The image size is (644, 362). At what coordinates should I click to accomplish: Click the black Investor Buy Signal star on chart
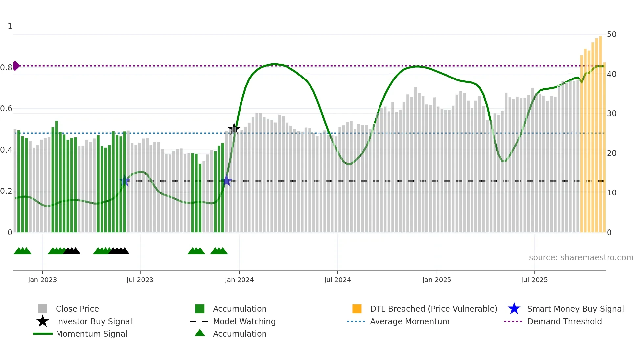pyautogui.click(x=234, y=129)
